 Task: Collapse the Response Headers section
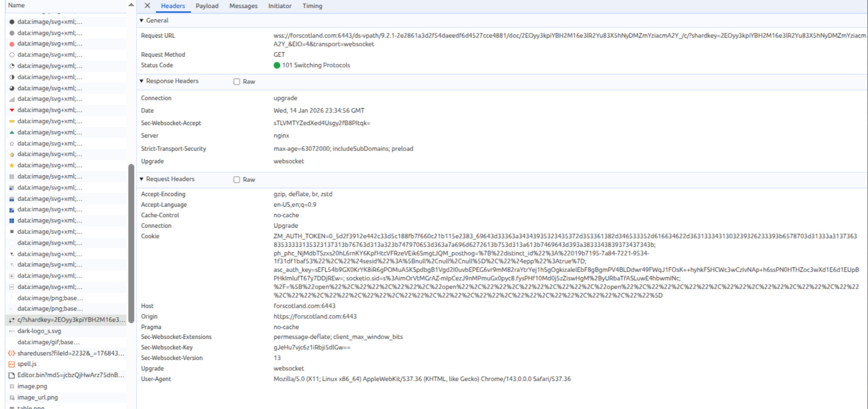pos(142,81)
